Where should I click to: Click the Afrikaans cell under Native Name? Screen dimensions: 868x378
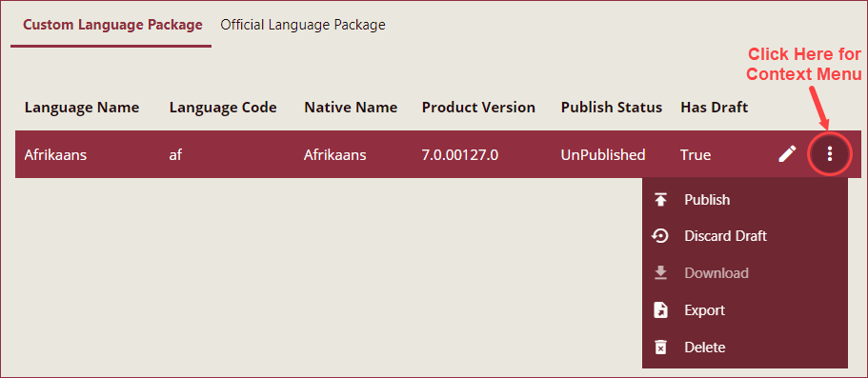coord(335,154)
